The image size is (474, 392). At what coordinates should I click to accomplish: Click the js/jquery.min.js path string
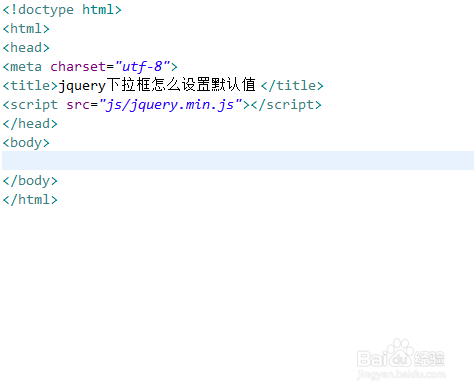click(170, 105)
